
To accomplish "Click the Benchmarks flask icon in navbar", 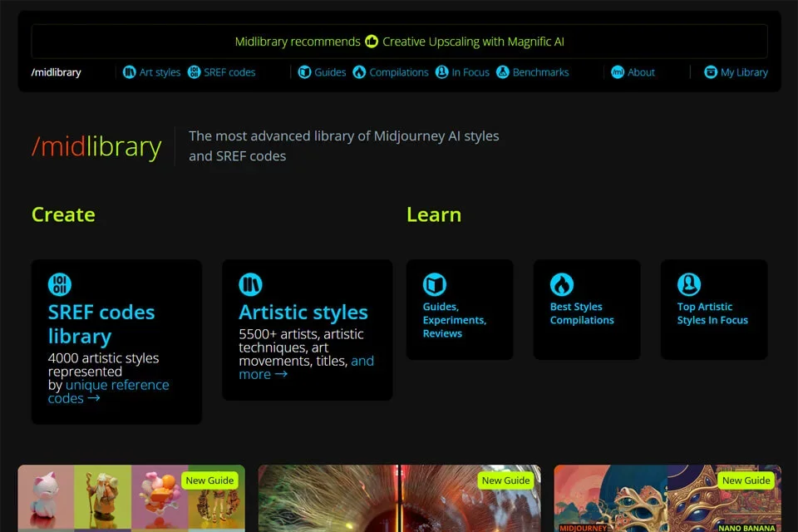I will tap(503, 72).
